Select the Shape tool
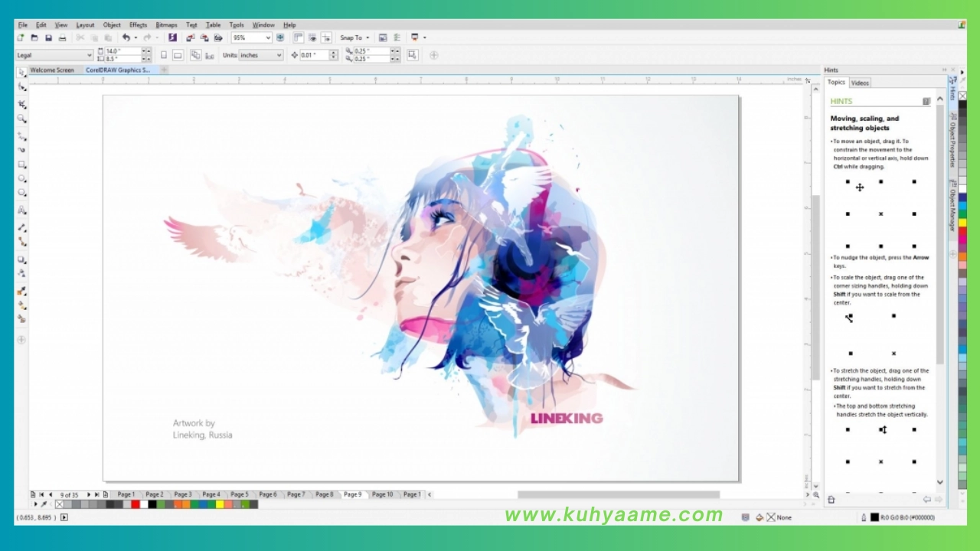The image size is (980, 551). (21, 87)
